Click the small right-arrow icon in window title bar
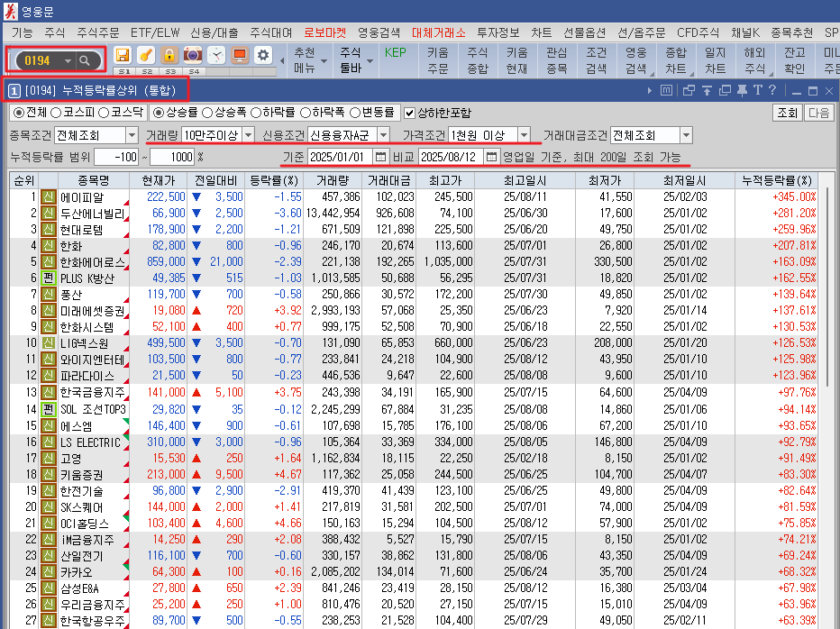This screenshot has height=629, width=840. 649,90
